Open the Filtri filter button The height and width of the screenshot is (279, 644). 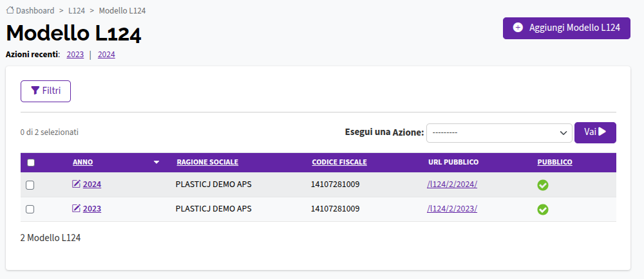pos(46,91)
